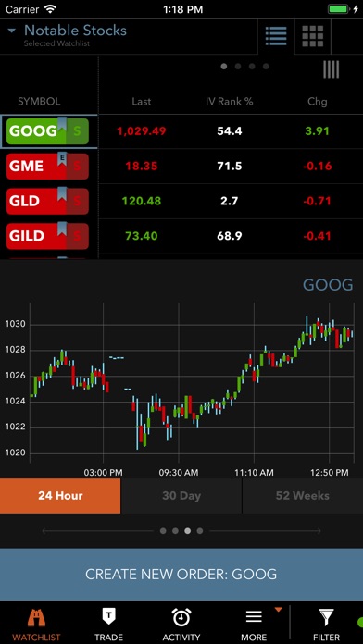Tap GLD IV Rank value 2.7
363x644 pixels.
230,202
